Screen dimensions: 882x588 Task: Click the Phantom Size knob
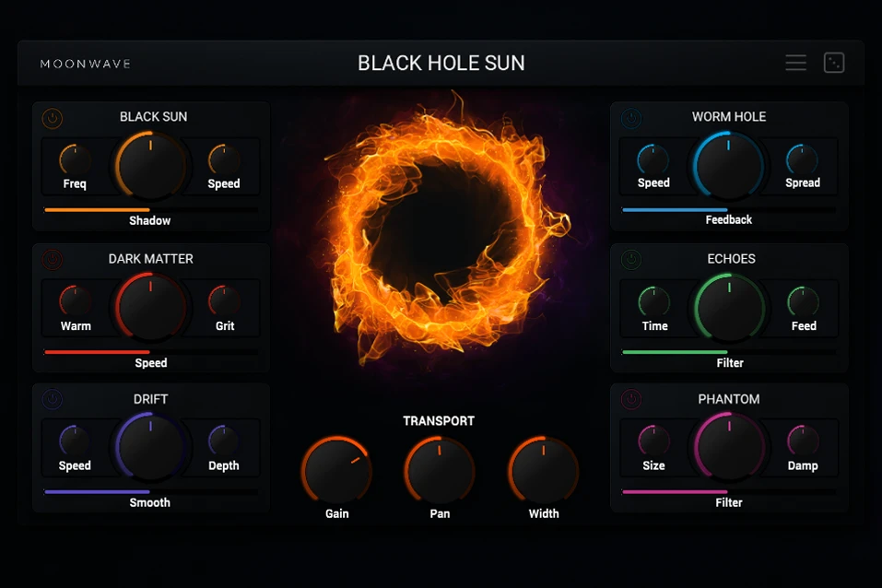coord(653,441)
